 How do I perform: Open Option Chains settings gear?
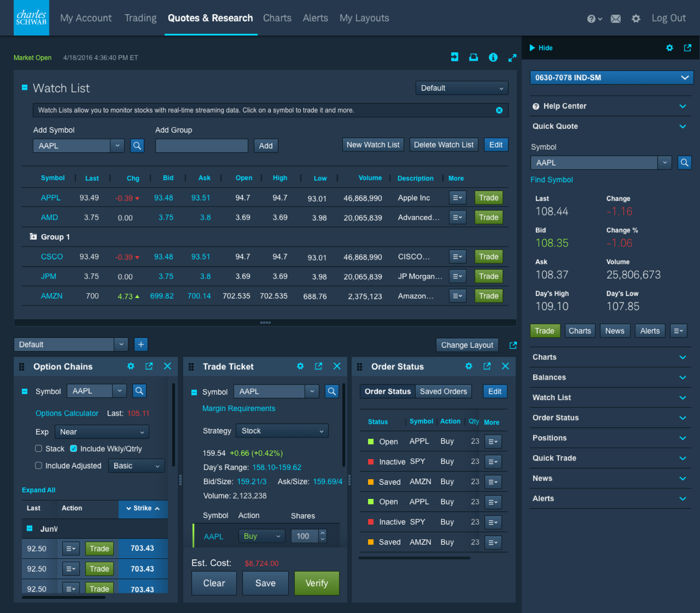tap(131, 366)
